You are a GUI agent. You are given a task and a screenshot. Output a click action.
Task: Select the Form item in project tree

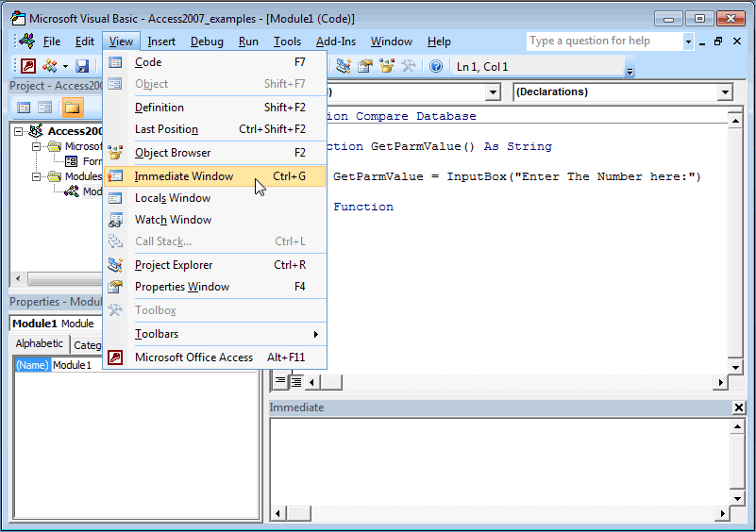pos(83,161)
